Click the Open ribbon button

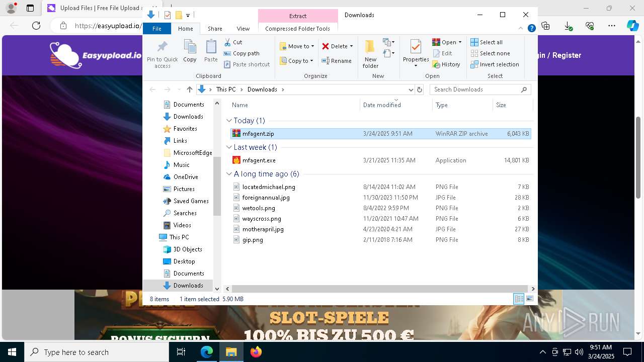click(x=444, y=42)
